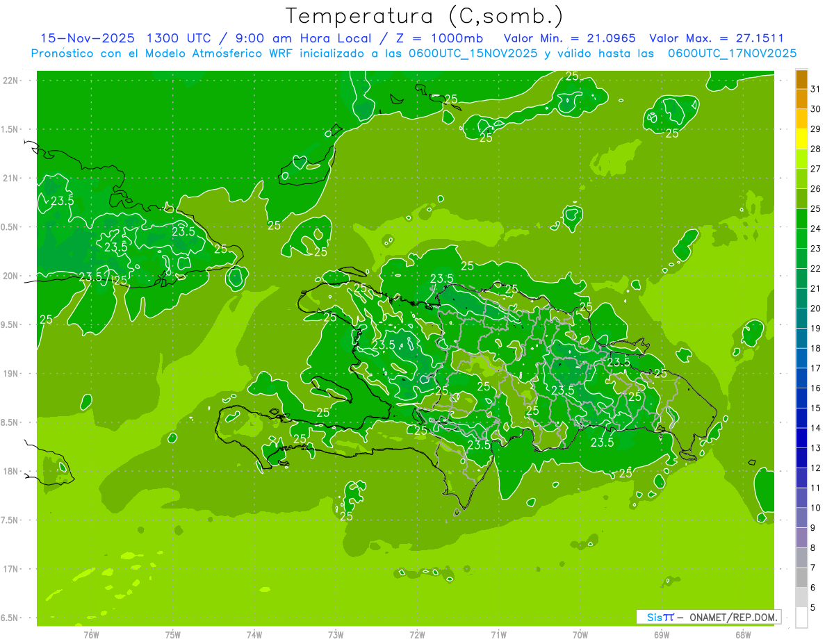Click the '22N' latitude axis label
The image size is (834, 644).
(10, 81)
